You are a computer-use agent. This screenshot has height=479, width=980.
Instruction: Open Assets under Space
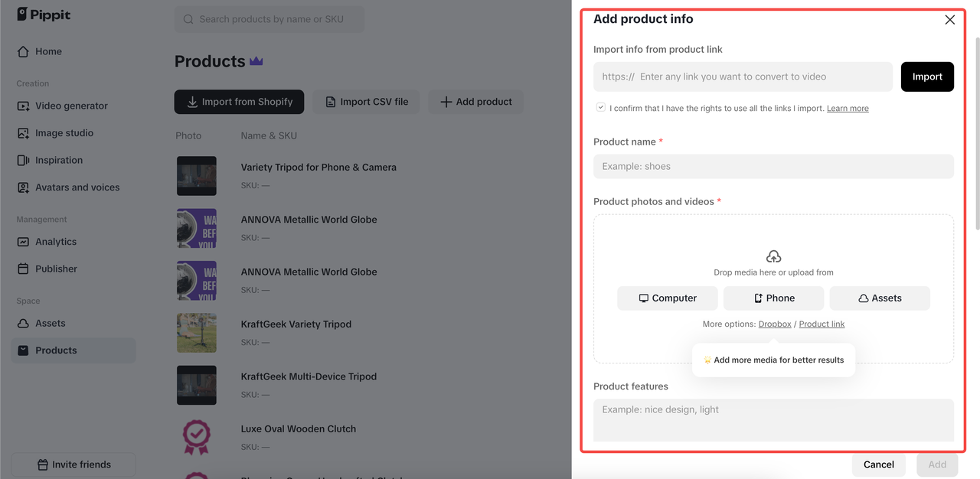pyautogui.click(x=49, y=323)
